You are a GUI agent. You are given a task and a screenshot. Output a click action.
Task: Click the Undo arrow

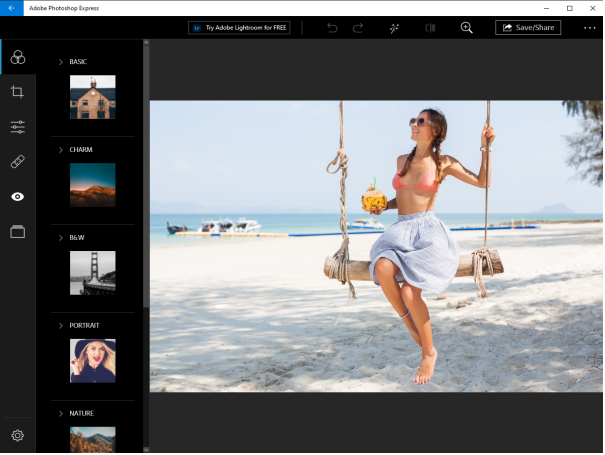point(332,28)
